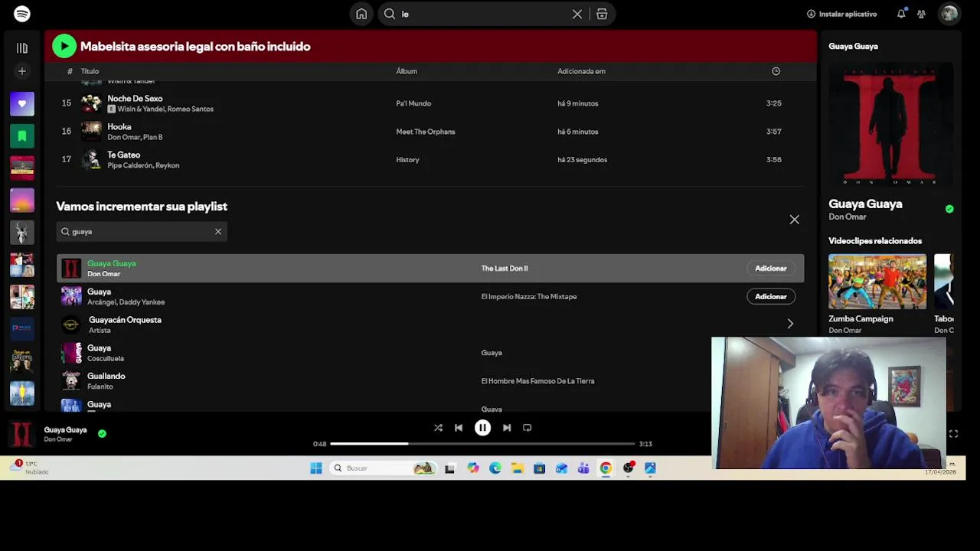This screenshot has height=551, width=980.
Task: Close the Vamos incrementar sua playlist section
Action: (794, 220)
